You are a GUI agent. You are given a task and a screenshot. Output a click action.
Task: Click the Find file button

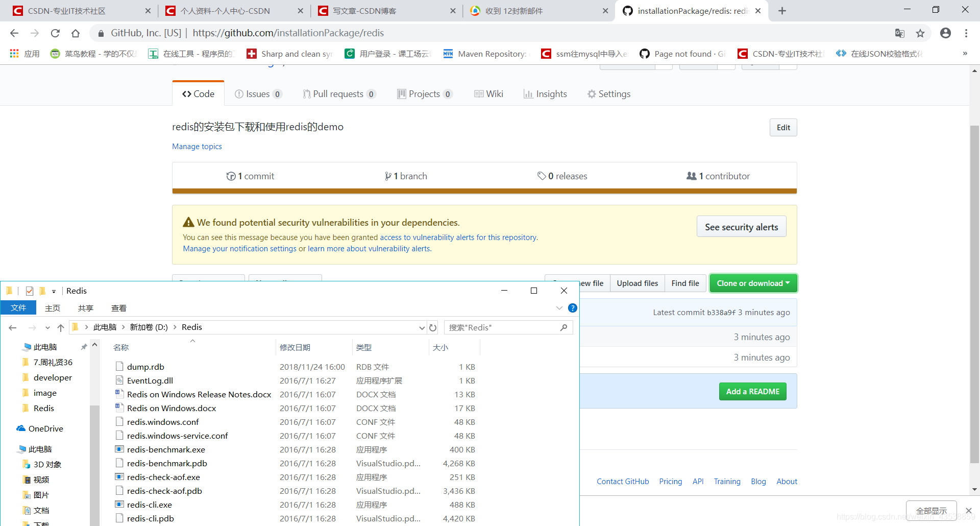685,283
